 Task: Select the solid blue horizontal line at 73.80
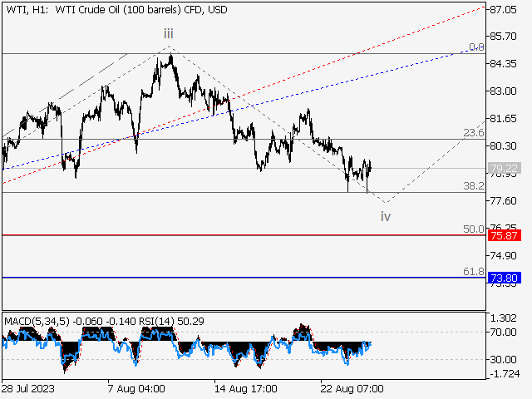point(244,278)
